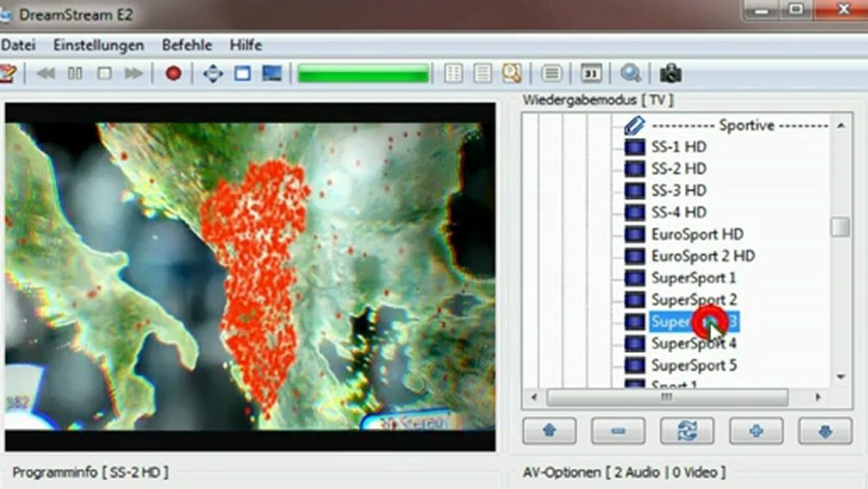Click the channel list scroll-down arrow
This screenshot has width=868, height=489.
click(841, 377)
